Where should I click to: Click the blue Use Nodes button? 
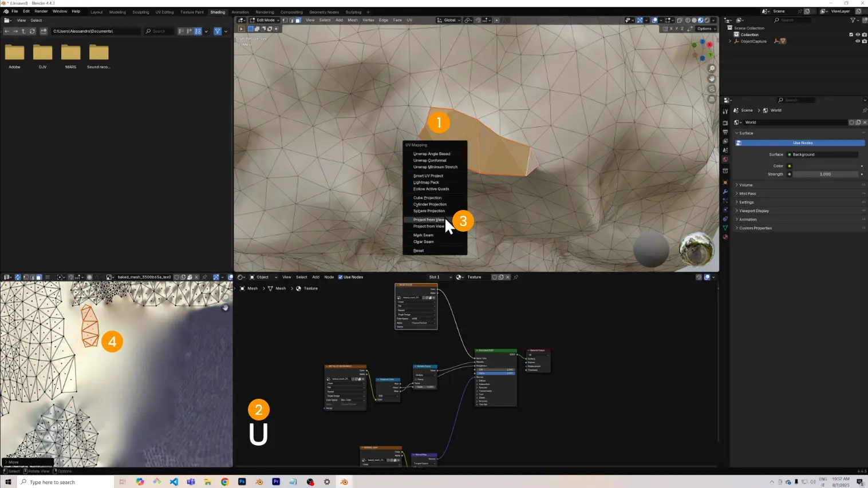[x=802, y=143]
